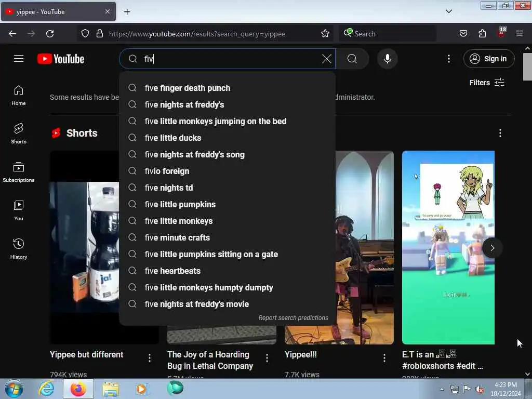Open the Windows Start button

[14, 389]
